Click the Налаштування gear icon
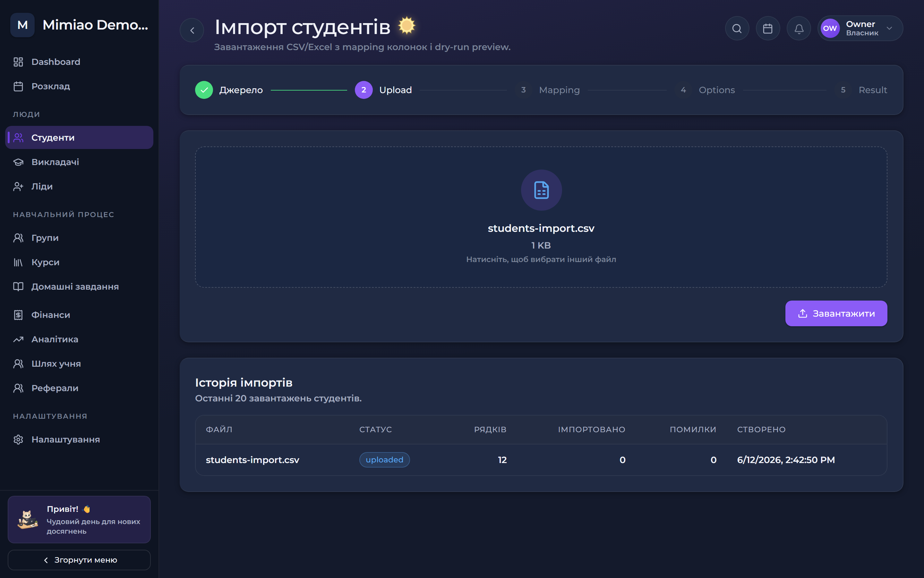924x578 pixels. [18, 440]
